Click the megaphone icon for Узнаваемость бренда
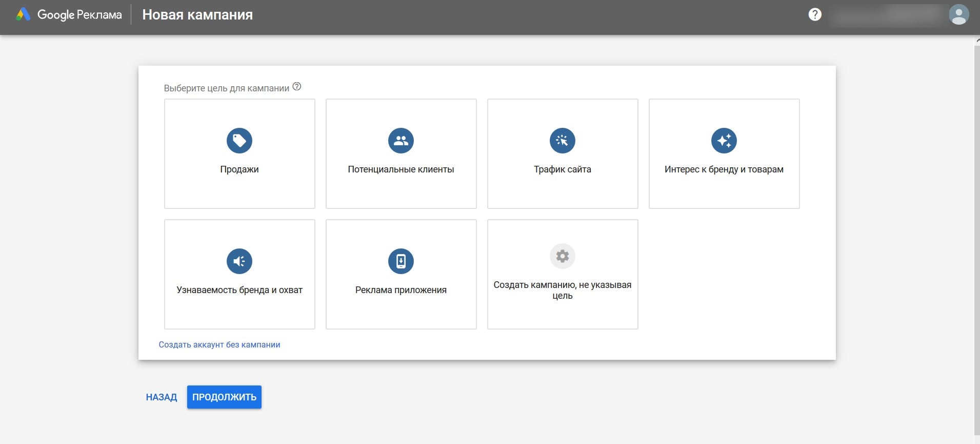Screen dimensions: 980x444 pyautogui.click(x=239, y=261)
